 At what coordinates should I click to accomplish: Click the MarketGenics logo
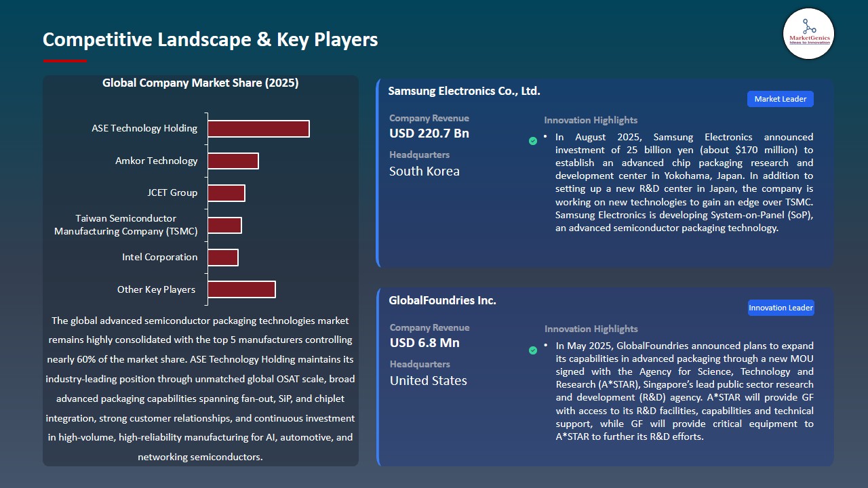(x=808, y=34)
